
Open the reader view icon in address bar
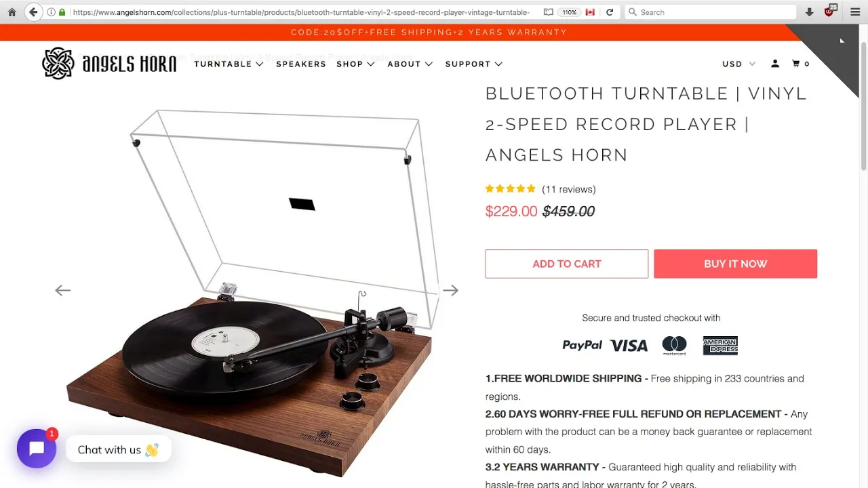(x=548, y=12)
